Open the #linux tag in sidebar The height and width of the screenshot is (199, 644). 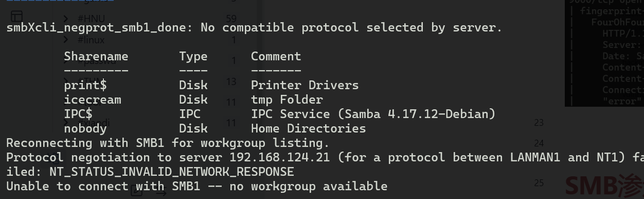pyautogui.click(x=91, y=40)
